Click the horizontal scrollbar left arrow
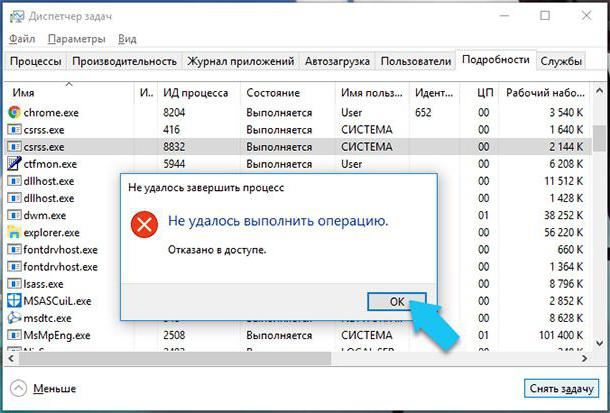This screenshot has height=413, width=610. point(12,359)
